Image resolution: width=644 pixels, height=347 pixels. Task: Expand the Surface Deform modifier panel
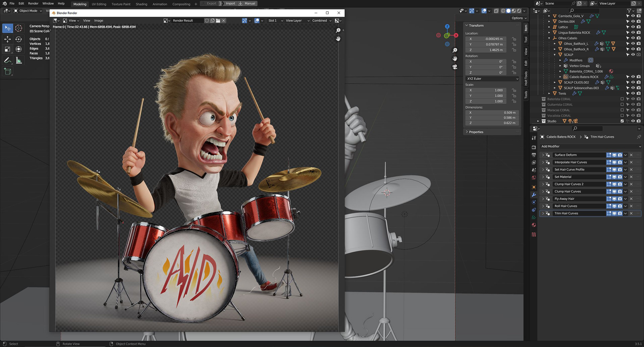pyautogui.click(x=543, y=155)
